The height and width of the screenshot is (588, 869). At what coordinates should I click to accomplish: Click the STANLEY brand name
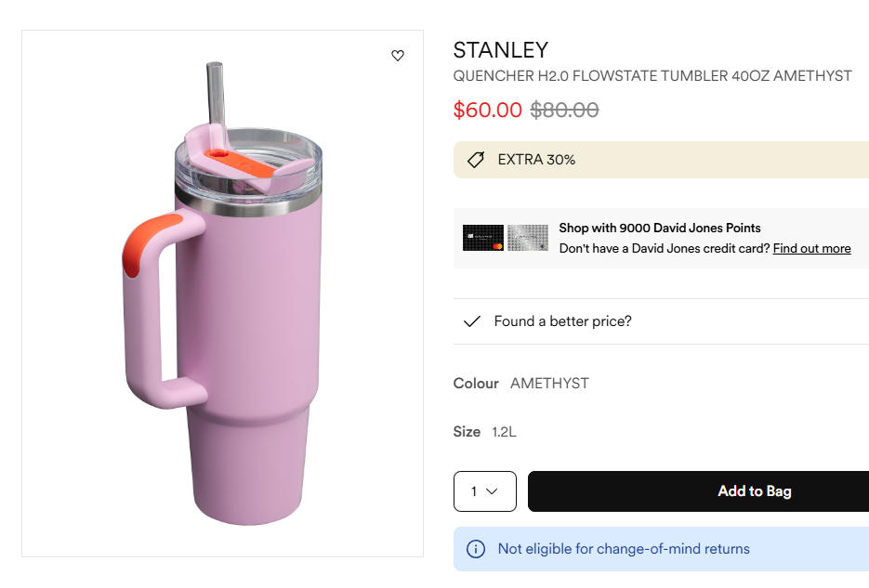[501, 50]
